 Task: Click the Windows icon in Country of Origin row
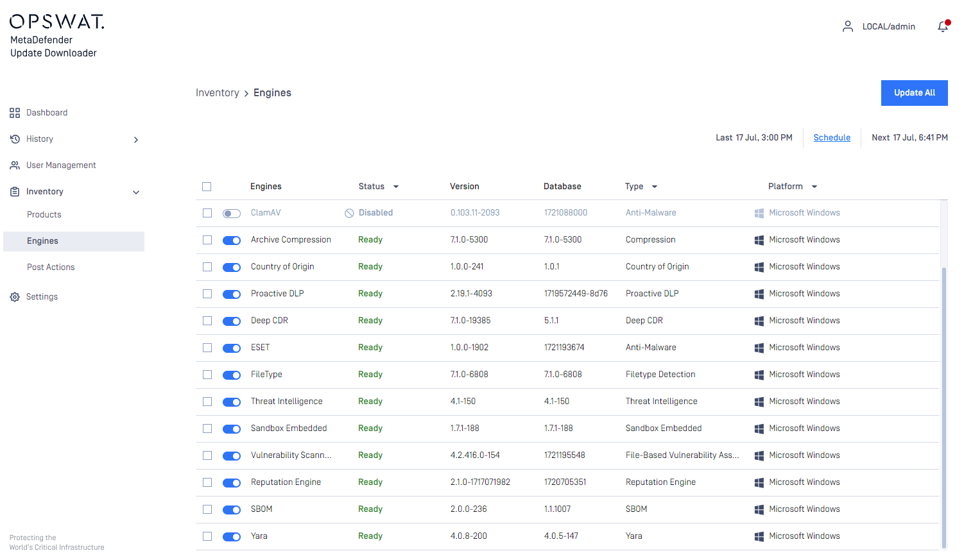pos(759,267)
